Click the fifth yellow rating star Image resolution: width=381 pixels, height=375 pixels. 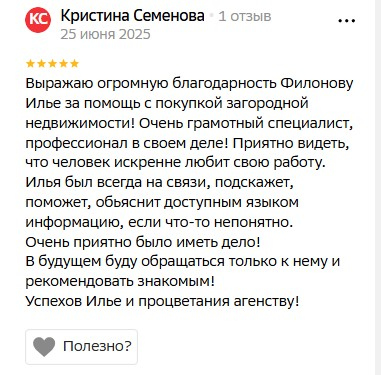74,63
